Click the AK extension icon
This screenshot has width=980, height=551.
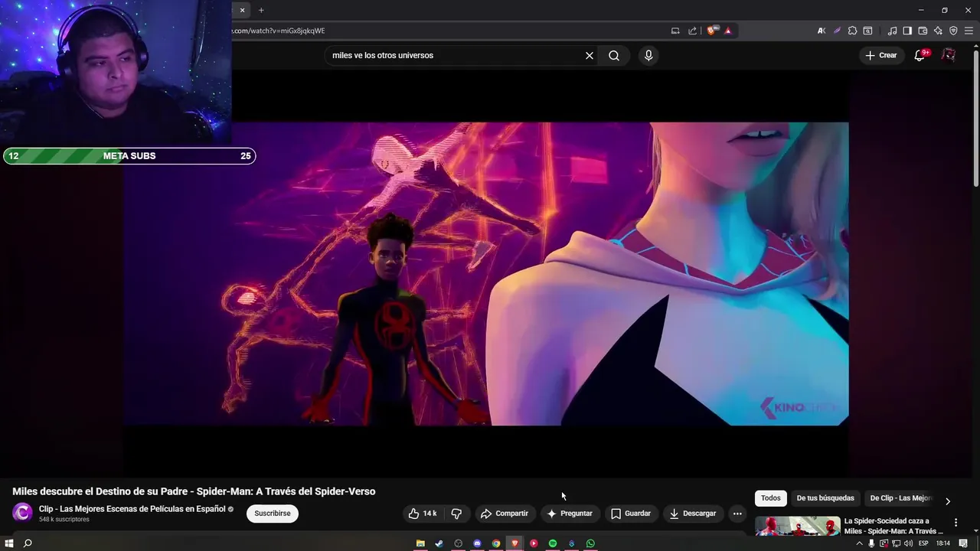click(x=822, y=31)
